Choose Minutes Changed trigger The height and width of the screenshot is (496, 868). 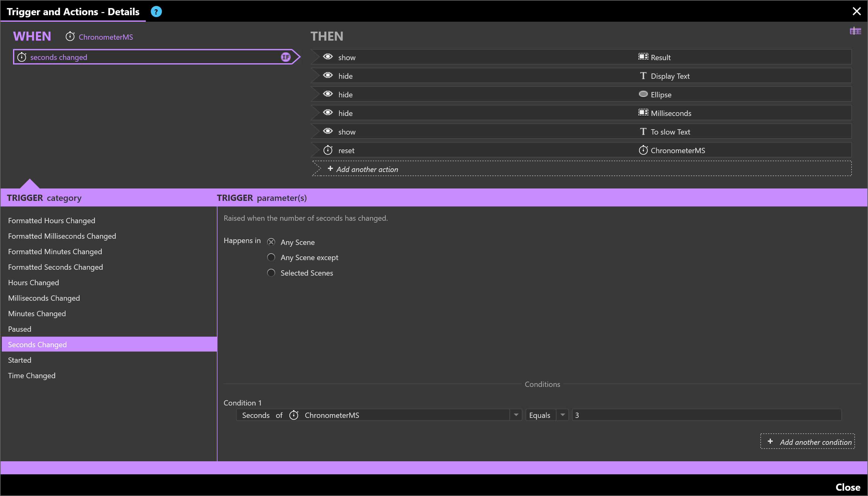point(37,313)
